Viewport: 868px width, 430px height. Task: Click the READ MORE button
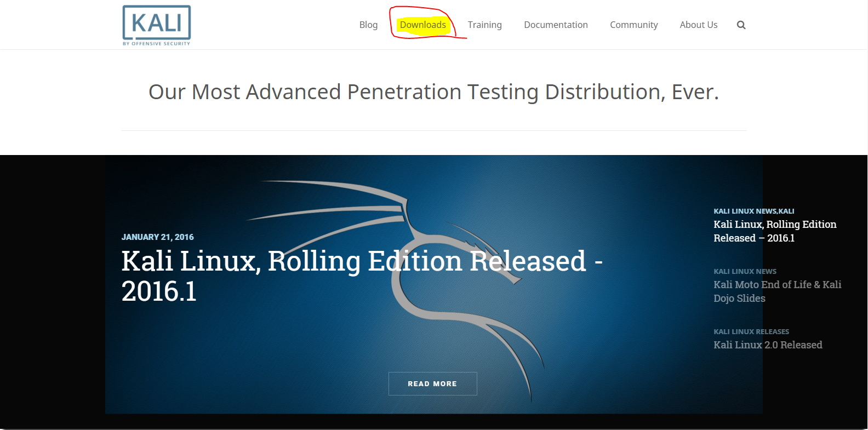tap(432, 383)
